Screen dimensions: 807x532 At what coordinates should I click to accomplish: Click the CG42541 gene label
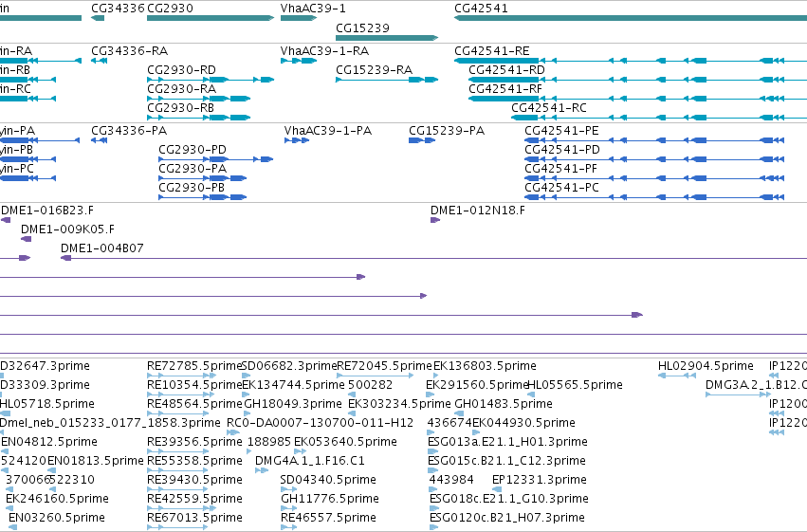pyautogui.click(x=481, y=9)
